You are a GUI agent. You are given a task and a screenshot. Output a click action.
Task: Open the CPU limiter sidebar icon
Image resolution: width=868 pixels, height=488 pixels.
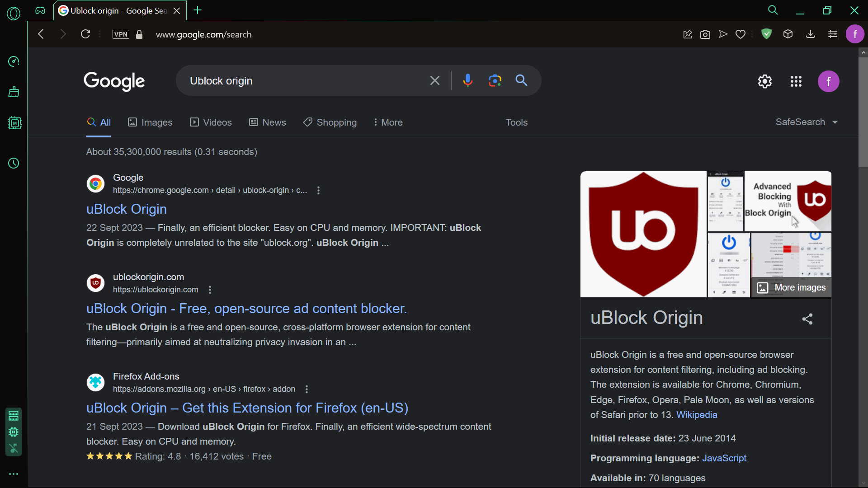click(14, 432)
